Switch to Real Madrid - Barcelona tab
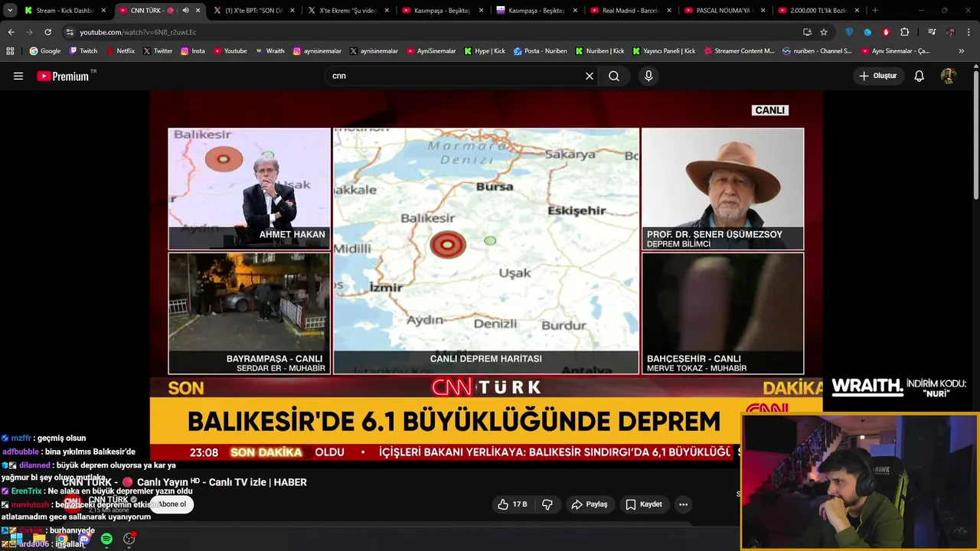980x551 pixels. coord(632,11)
